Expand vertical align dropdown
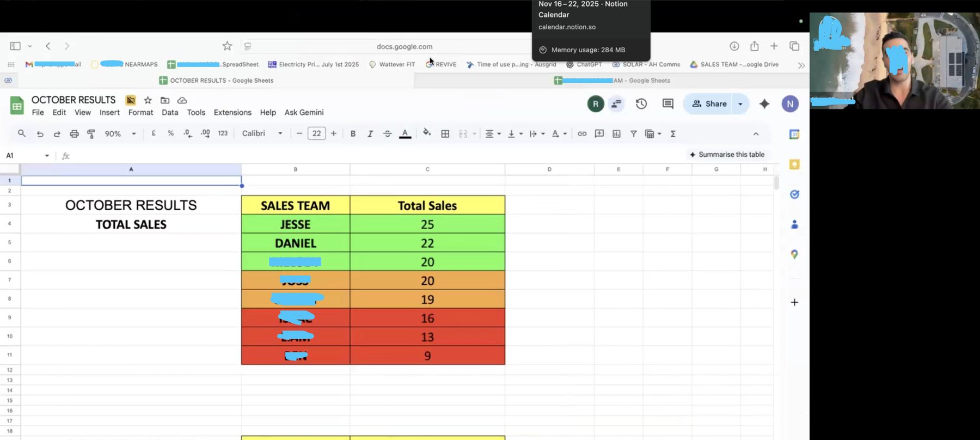Viewport: 980px width, 440px height. point(521,134)
